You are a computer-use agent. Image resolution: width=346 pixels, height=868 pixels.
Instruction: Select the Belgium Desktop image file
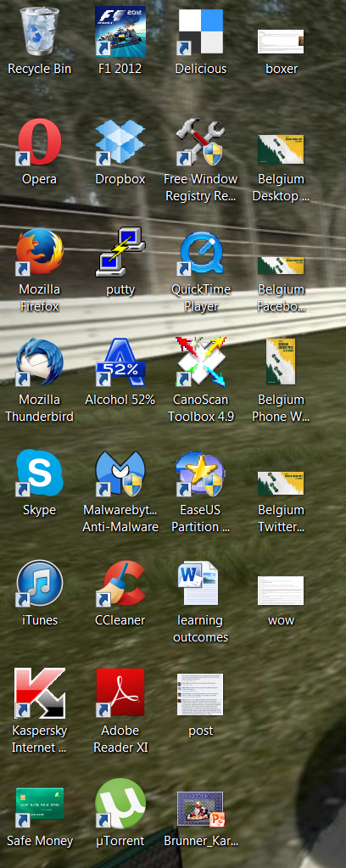(x=281, y=149)
